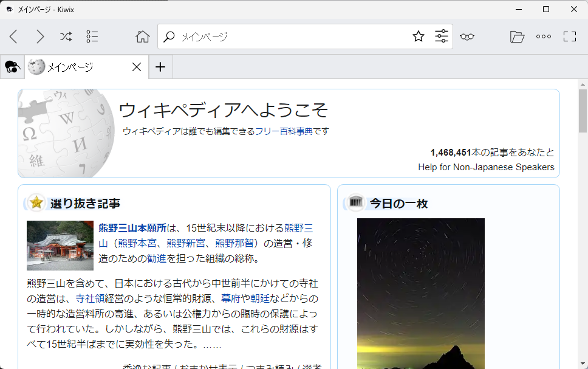Viewport: 588px width, 369px height.
Task: Open a random article with shuffle icon
Action: [66, 36]
